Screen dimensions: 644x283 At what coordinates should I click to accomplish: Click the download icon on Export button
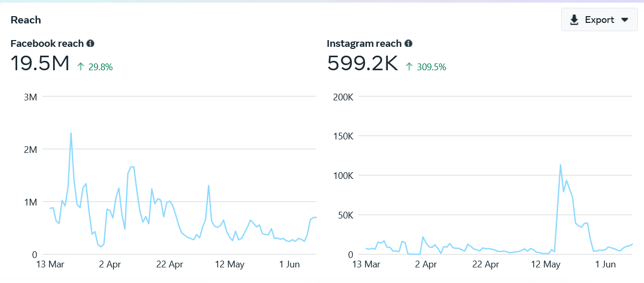(574, 20)
